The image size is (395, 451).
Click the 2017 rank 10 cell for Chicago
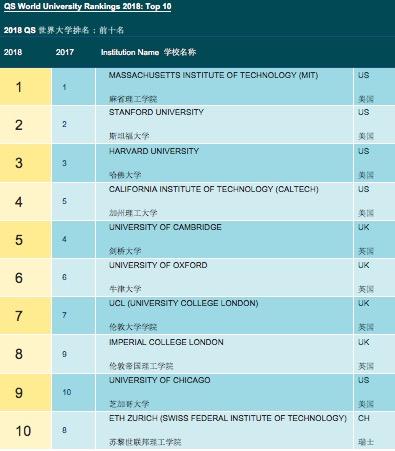(67, 392)
